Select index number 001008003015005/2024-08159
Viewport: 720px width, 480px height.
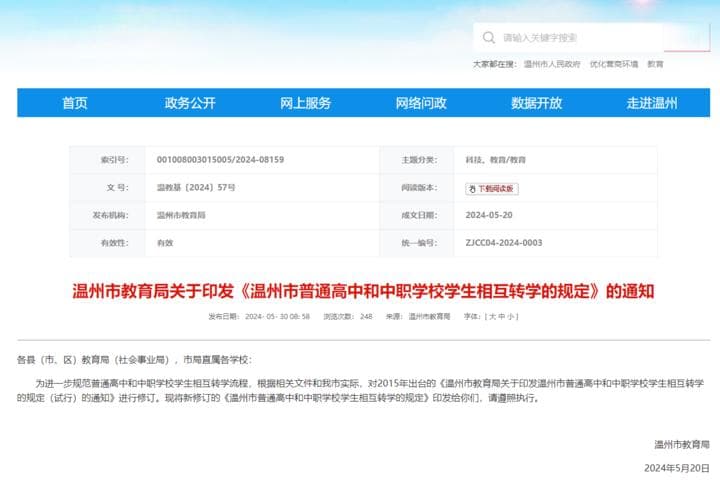[220, 159]
